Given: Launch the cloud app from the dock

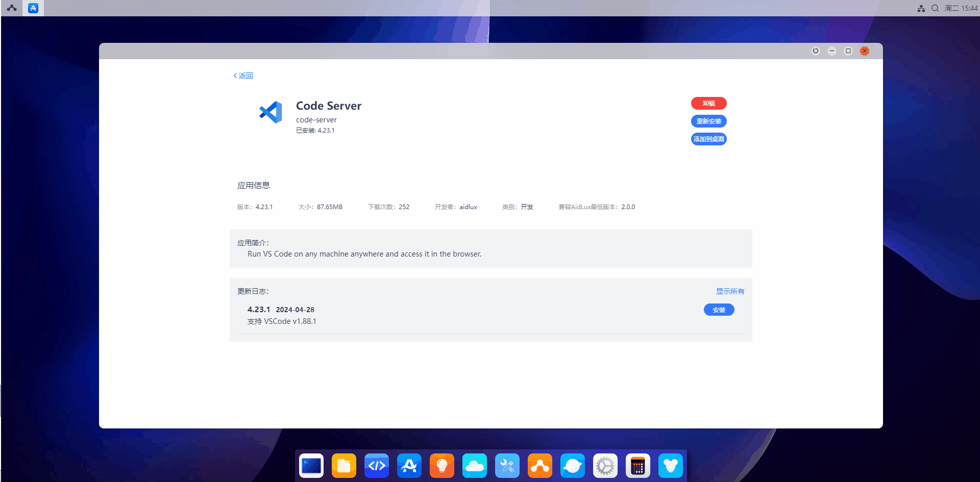Looking at the screenshot, I should click(475, 466).
